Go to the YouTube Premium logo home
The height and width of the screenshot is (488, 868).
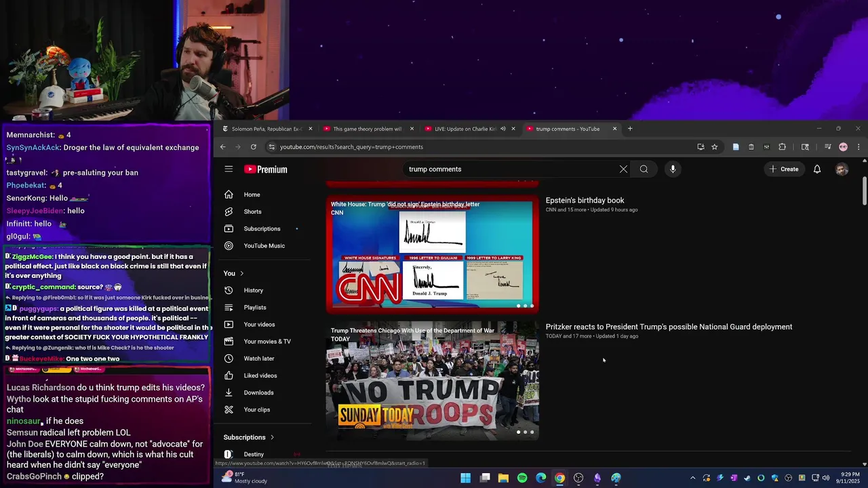pos(266,169)
